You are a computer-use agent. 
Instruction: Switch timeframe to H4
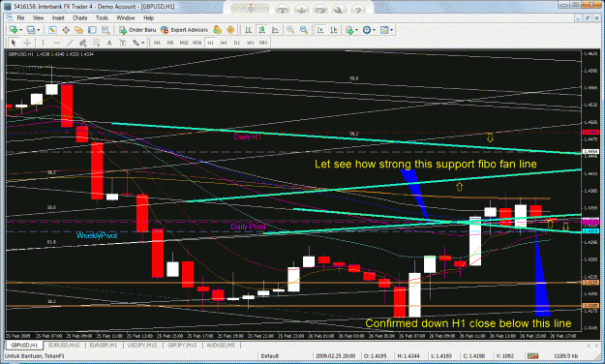point(224,43)
